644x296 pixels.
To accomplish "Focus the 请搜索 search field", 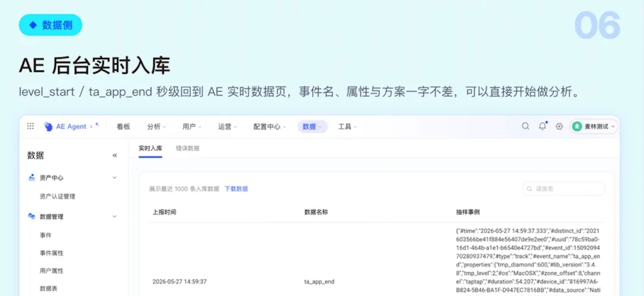I will (x=563, y=189).
